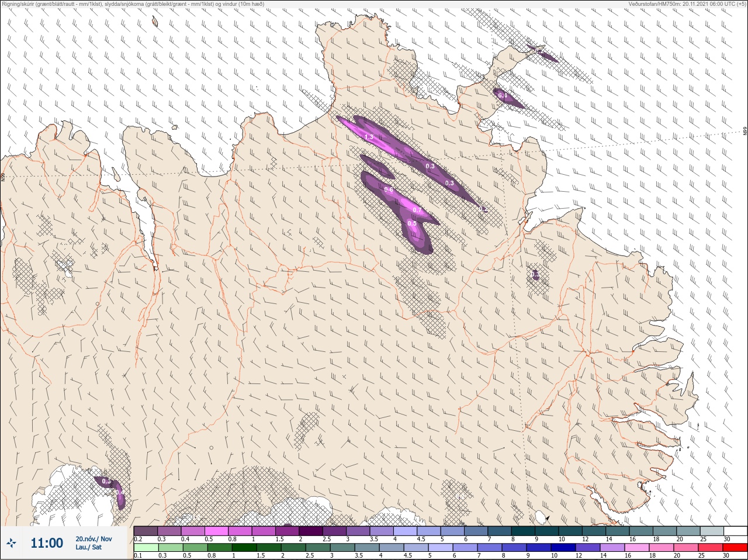The height and width of the screenshot is (560, 748).
Task: Click the wind symbol icon beside 11:00
Action: (x=11, y=543)
